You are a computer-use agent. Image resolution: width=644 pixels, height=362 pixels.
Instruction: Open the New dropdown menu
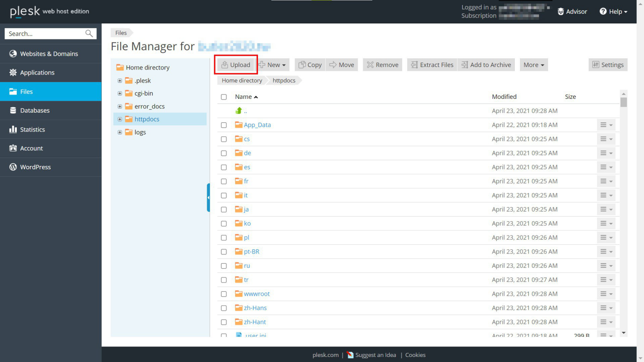pyautogui.click(x=273, y=65)
